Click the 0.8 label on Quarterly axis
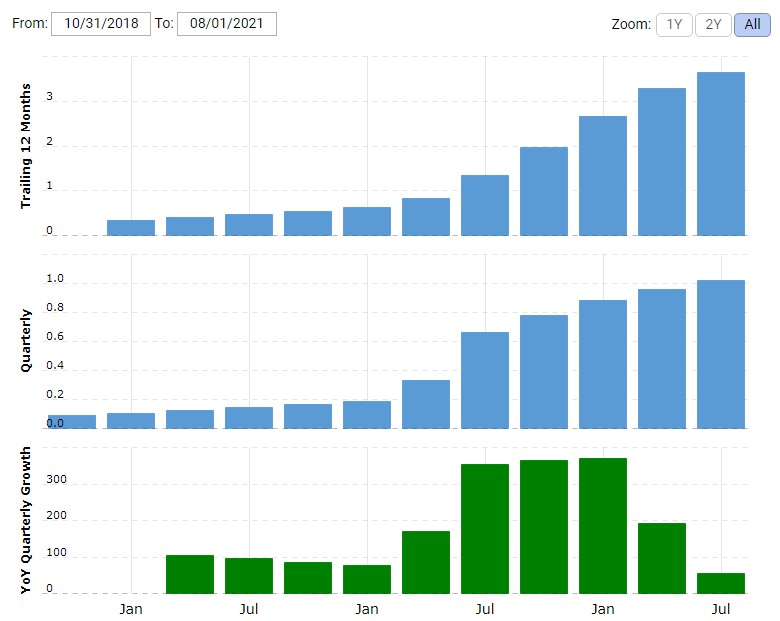 (55, 308)
